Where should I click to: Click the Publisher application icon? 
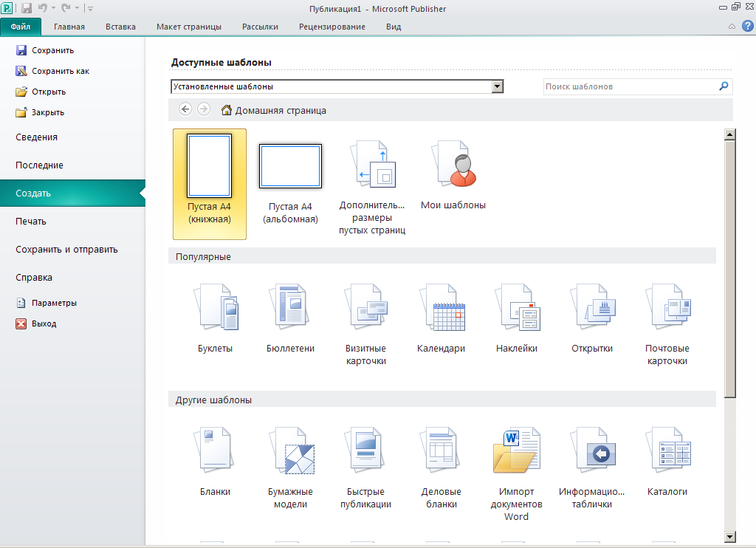pos(7,8)
